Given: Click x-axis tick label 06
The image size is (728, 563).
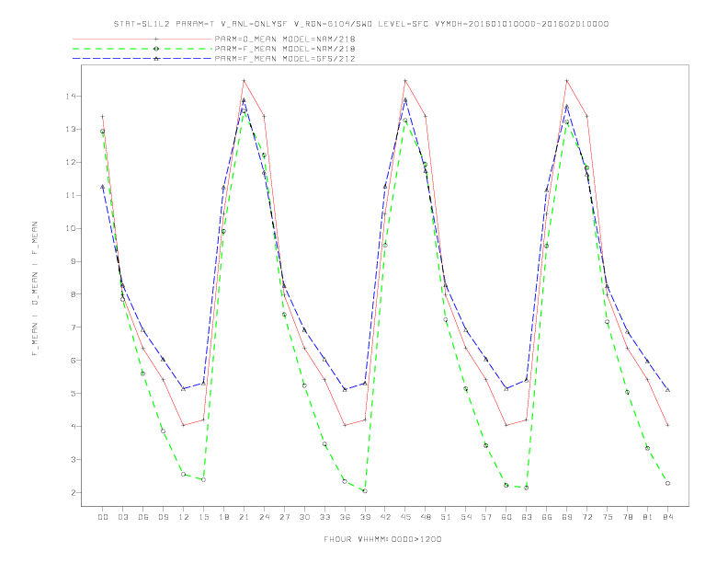Looking at the screenshot, I should (x=143, y=517).
